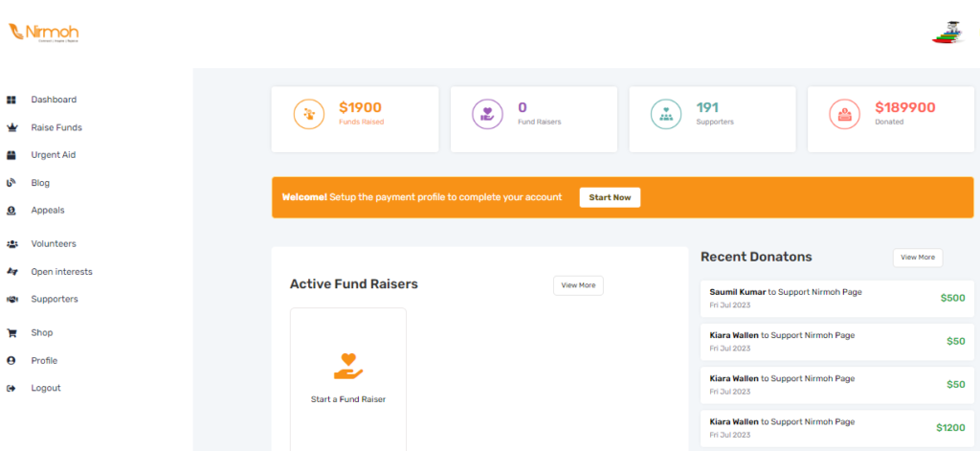Open Saumil Kumar's $500 donation entry
Image resolution: width=980 pixels, height=451 pixels.
tap(823, 297)
